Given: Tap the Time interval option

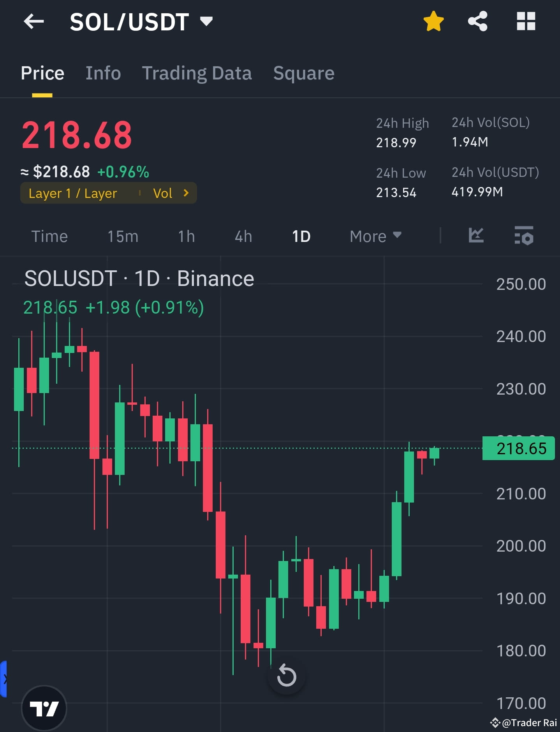Looking at the screenshot, I should (x=50, y=236).
